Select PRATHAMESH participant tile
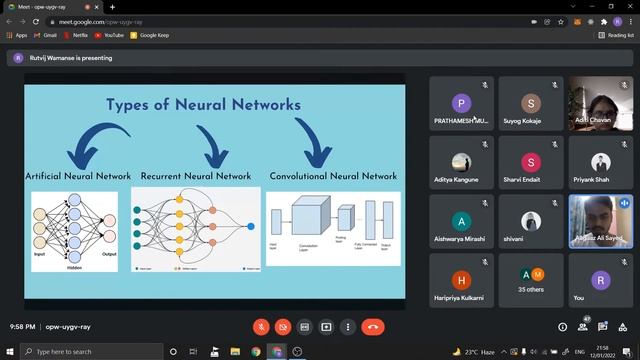The width and height of the screenshot is (640, 360). click(461, 104)
